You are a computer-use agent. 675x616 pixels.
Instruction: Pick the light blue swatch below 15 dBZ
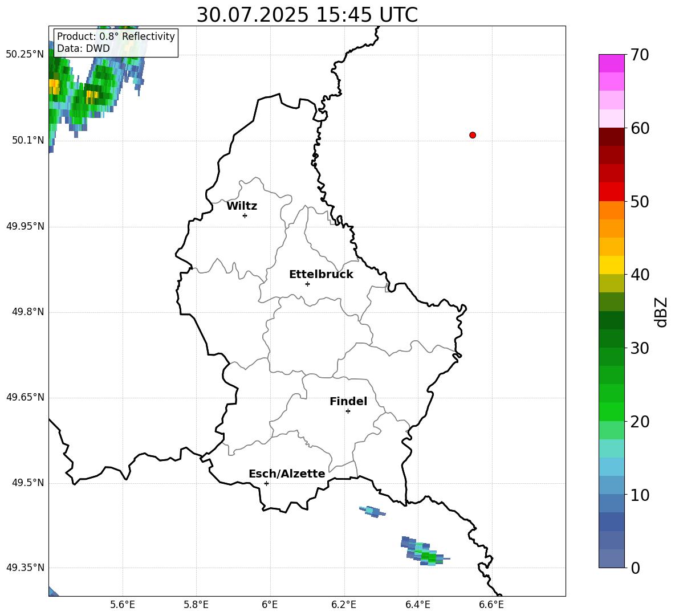[612, 467]
